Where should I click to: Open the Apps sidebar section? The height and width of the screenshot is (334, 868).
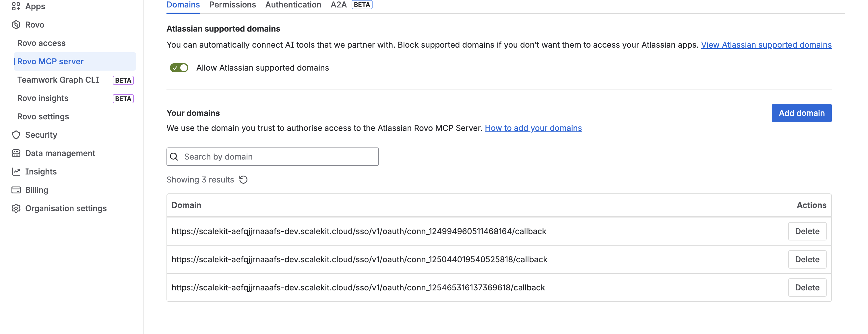pos(35,6)
